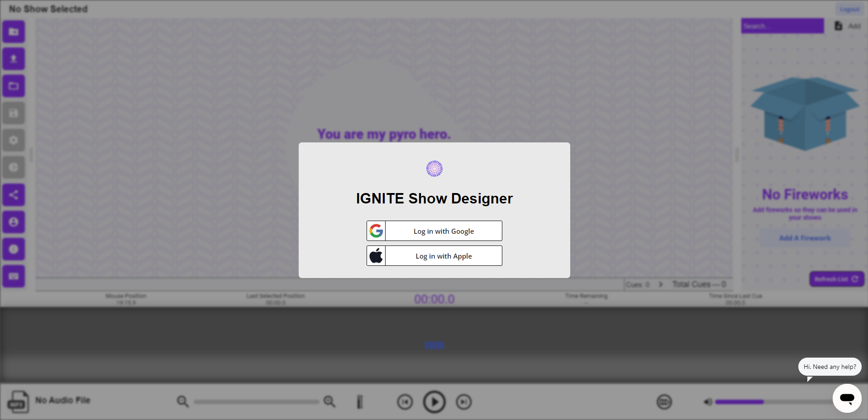Select the upload show icon in the sidebar
868x420 pixels.
[14, 59]
